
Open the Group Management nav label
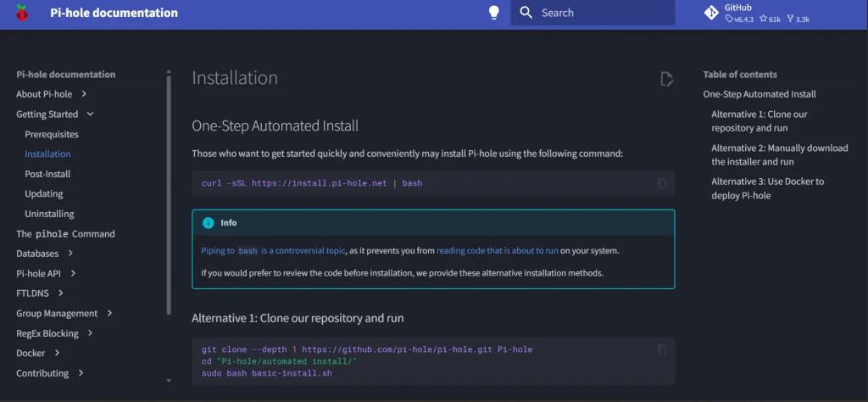(x=57, y=314)
